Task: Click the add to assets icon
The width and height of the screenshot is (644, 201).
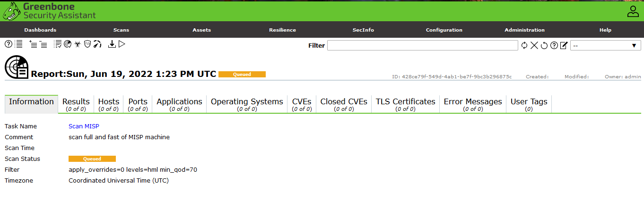Action: tap(33, 44)
